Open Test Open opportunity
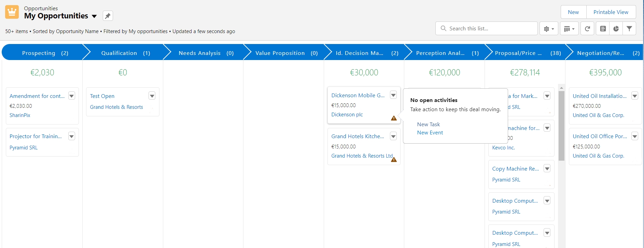Image resolution: width=644 pixels, height=248 pixels. 102,96
